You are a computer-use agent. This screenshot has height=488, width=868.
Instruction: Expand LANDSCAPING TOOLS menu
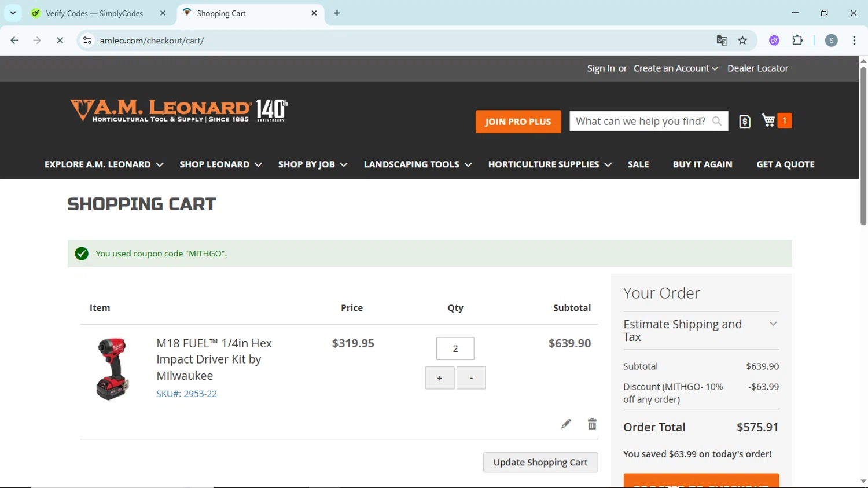pos(418,164)
